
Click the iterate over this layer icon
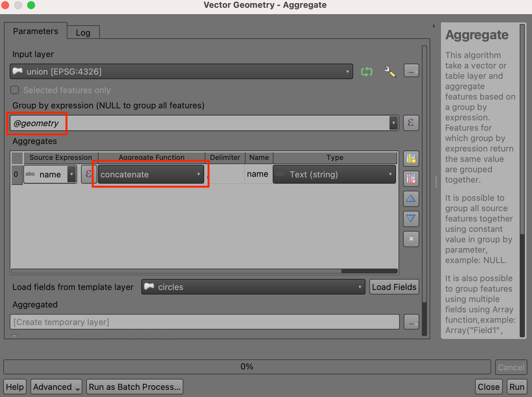[x=366, y=71]
